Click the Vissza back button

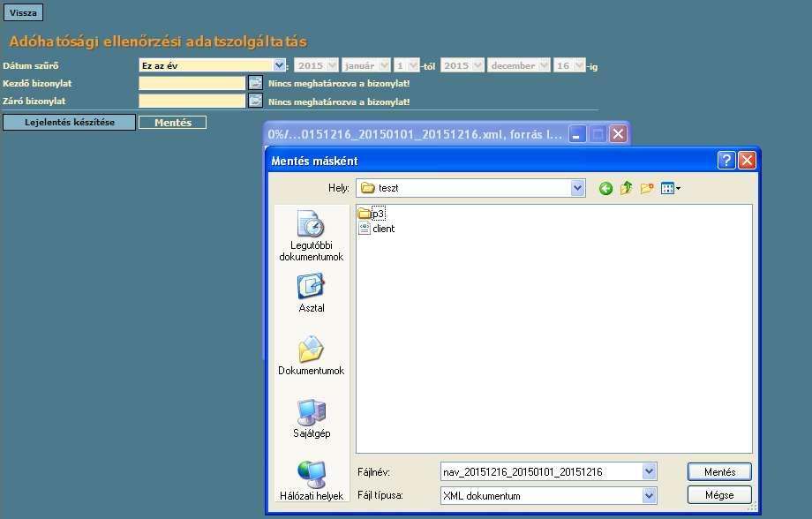click(x=23, y=13)
